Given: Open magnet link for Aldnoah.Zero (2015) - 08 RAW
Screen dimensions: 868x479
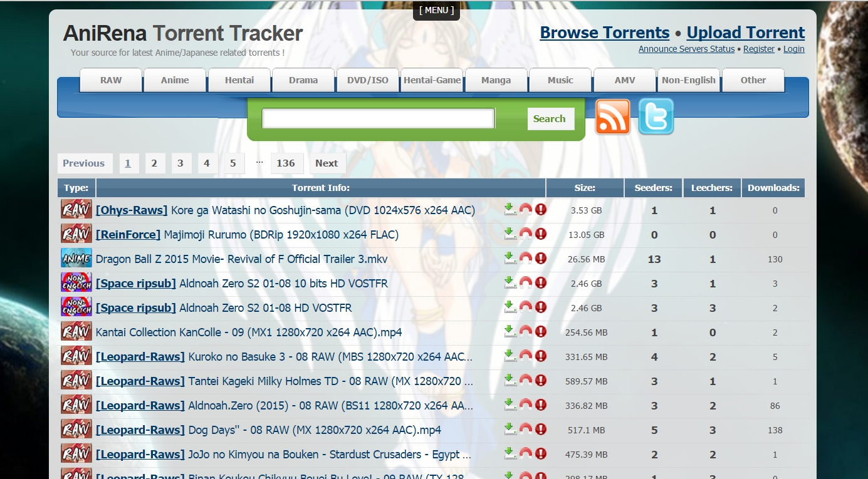Looking at the screenshot, I should (526, 404).
